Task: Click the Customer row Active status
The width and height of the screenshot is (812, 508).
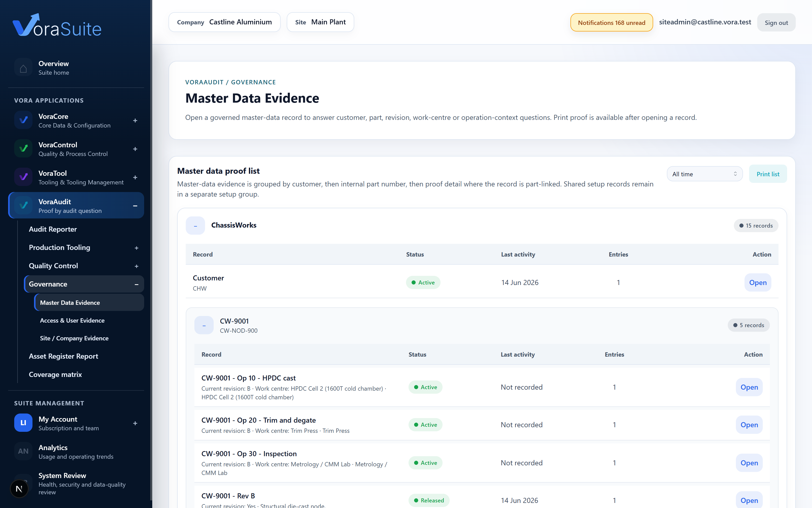Action: click(423, 282)
